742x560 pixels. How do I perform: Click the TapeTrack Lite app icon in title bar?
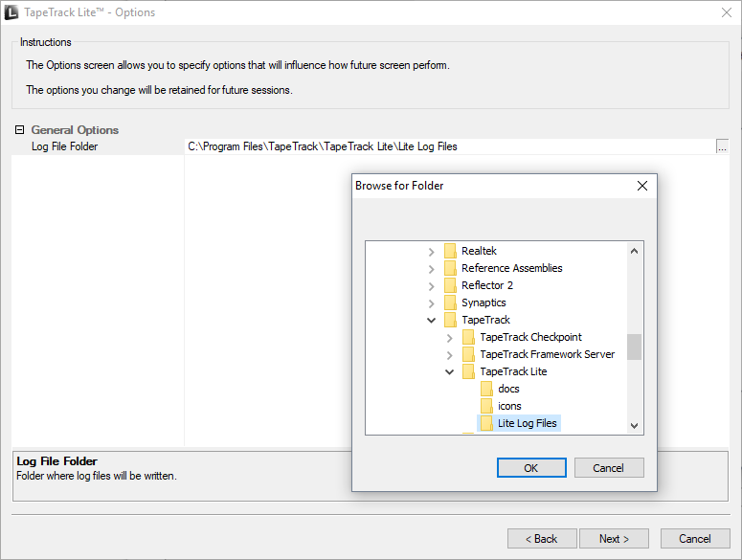(x=11, y=12)
